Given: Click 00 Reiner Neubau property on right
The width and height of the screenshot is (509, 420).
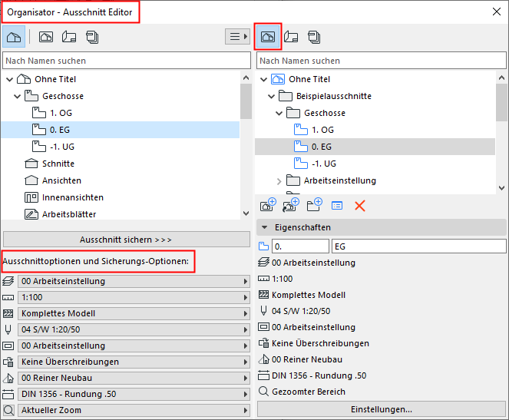Looking at the screenshot, I should click(x=307, y=359).
